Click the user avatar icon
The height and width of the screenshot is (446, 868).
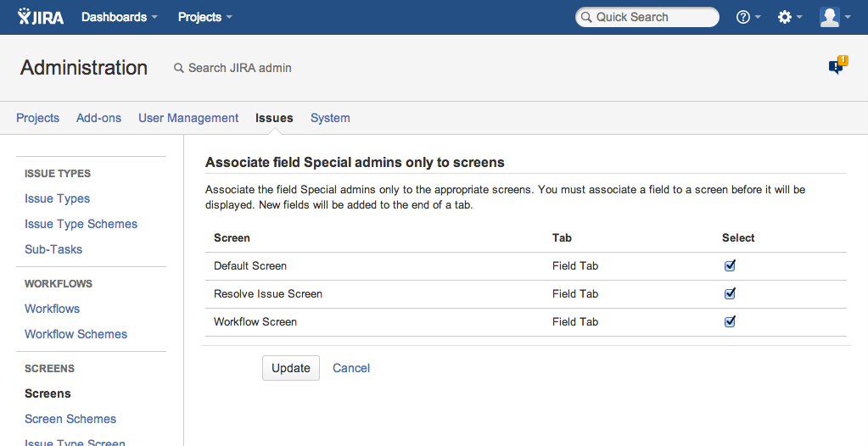coord(829,17)
